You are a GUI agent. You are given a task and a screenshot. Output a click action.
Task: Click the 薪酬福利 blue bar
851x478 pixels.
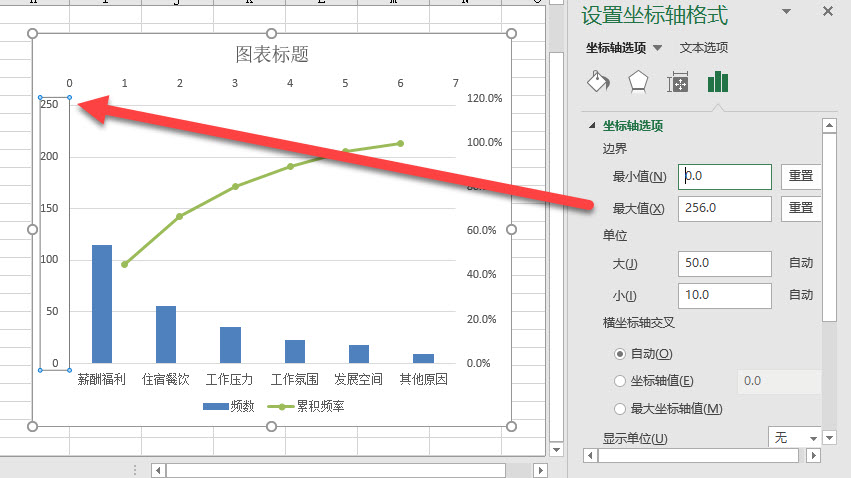pos(102,304)
